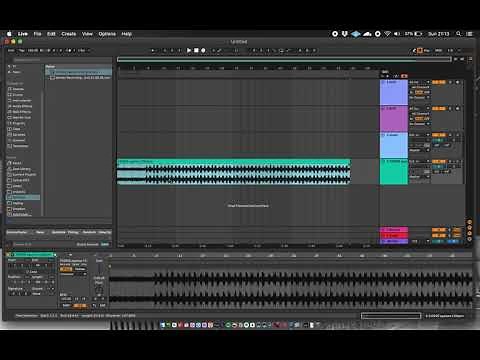Toggle the metronome switch
This screenshot has width=480, height=360.
click(69, 51)
